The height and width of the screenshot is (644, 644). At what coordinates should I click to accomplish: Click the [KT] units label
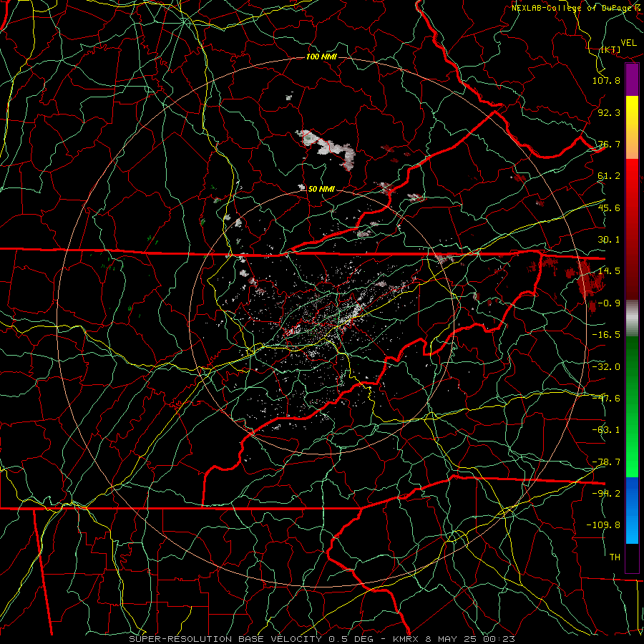611,49
